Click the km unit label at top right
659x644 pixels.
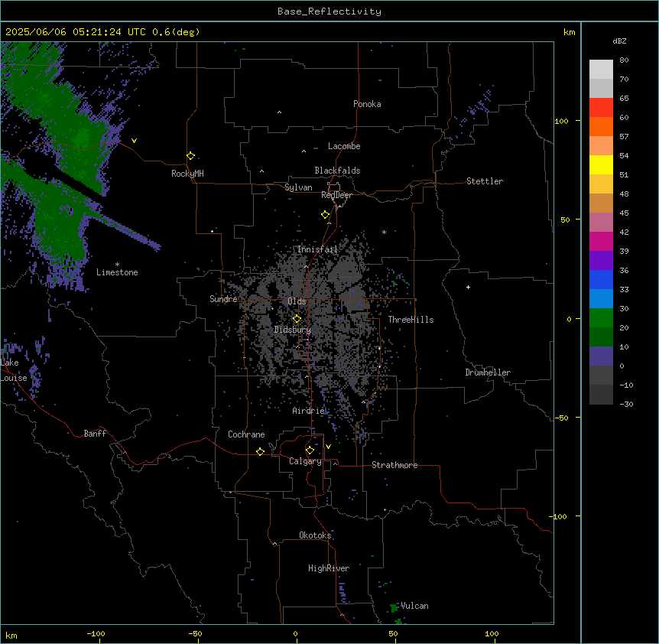coord(569,32)
